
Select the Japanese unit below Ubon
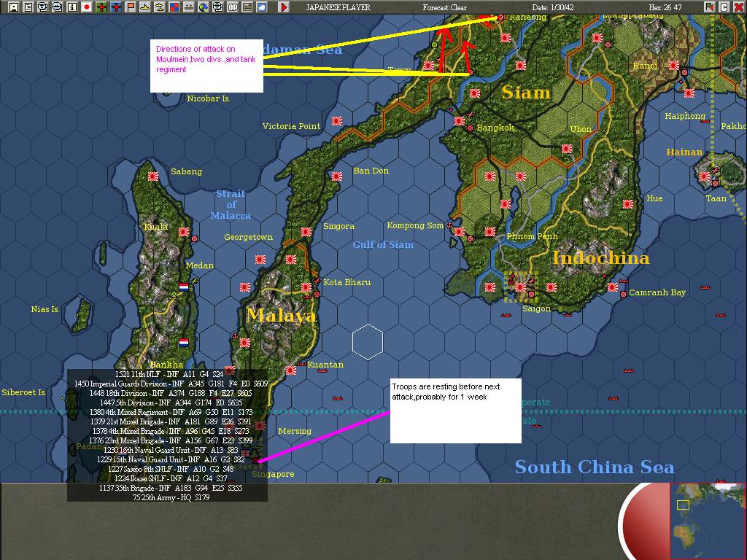click(x=566, y=149)
